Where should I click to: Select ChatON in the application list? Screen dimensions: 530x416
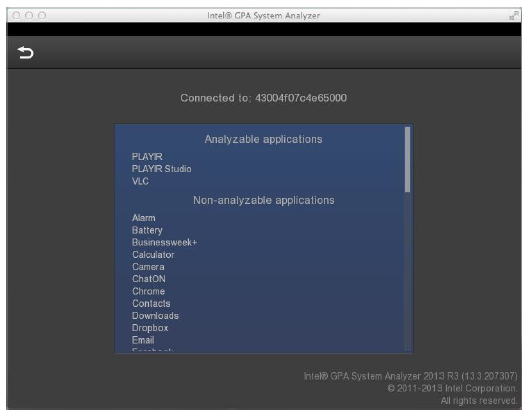tap(149, 279)
